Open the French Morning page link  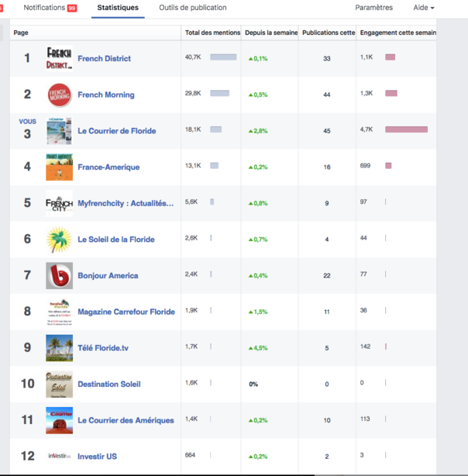pyautogui.click(x=106, y=95)
